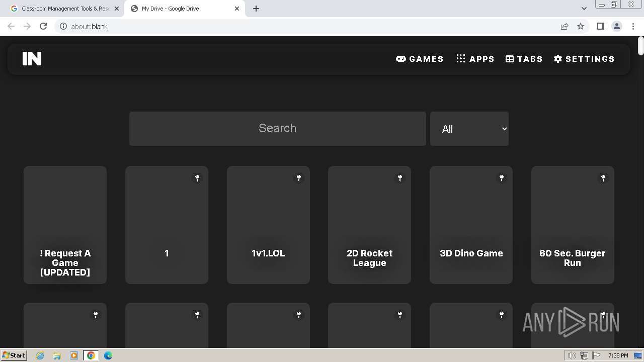Pin the 1v1.LOL game
The image size is (644, 362).
coord(299,178)
